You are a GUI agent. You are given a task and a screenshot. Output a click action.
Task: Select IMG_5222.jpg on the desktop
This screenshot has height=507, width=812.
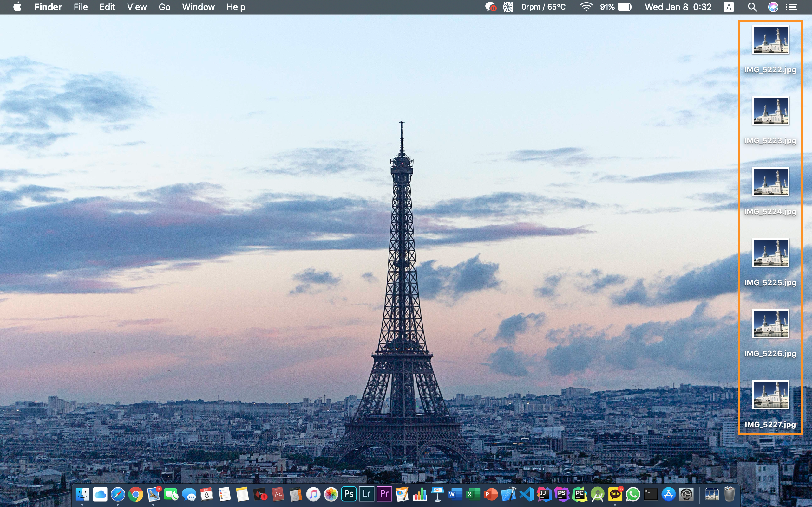click(770, 40)
